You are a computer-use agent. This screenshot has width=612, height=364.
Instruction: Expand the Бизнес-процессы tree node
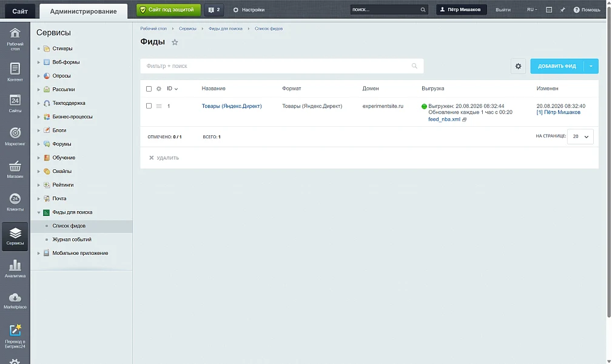(39, 116)
